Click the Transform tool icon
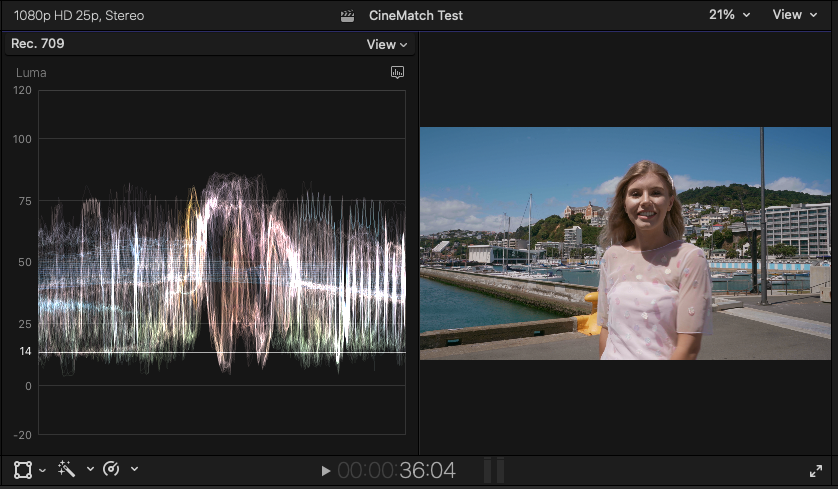Image resolution: width=838 pixels, height=489 pixels. click(x=22, y=469)
